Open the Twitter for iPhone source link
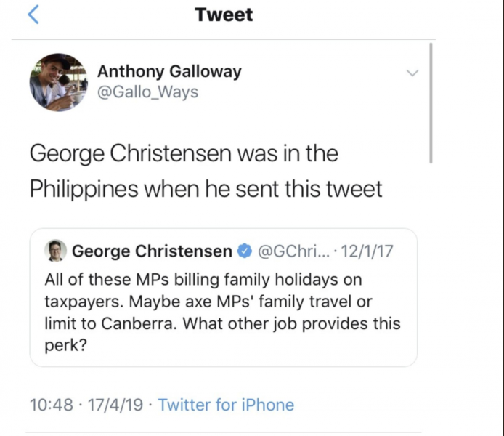This screenshot has width=504, height=436. point(226,405)
